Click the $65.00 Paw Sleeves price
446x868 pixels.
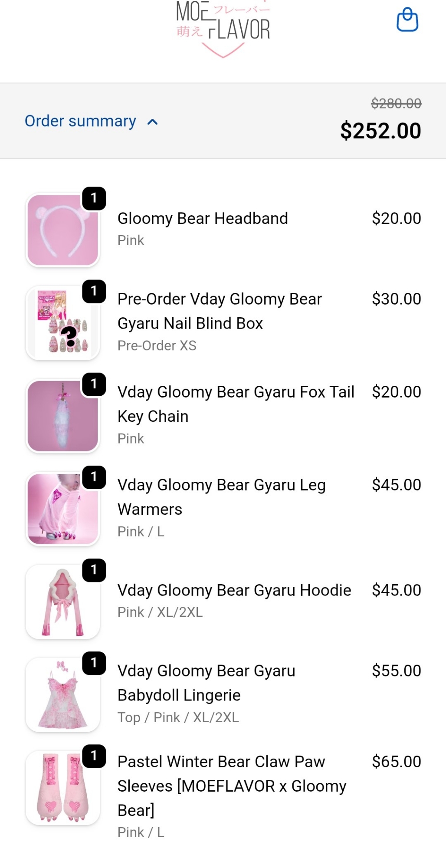[396, 762]
